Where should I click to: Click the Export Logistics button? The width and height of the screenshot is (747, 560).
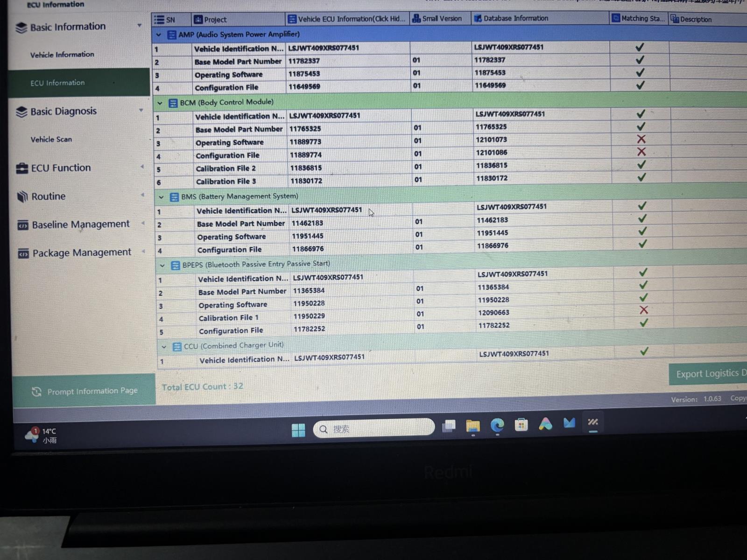pyautogui.click(x=709, y=373)
